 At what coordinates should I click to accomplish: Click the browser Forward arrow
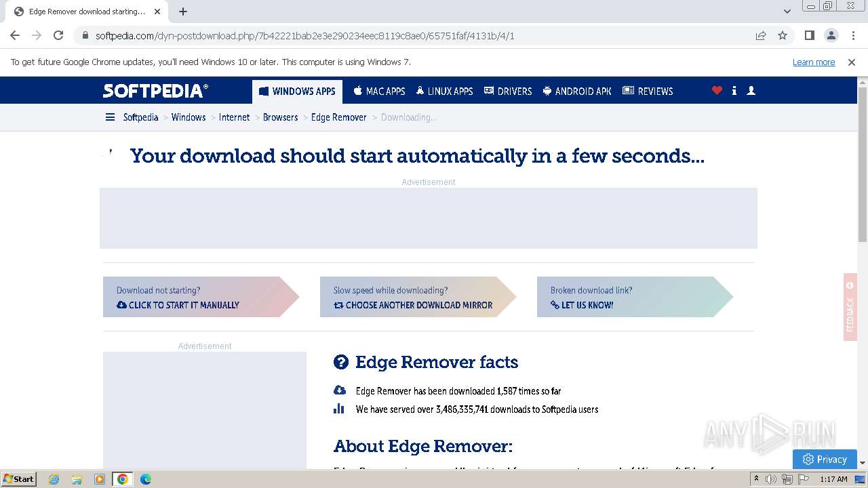point(37,35)
